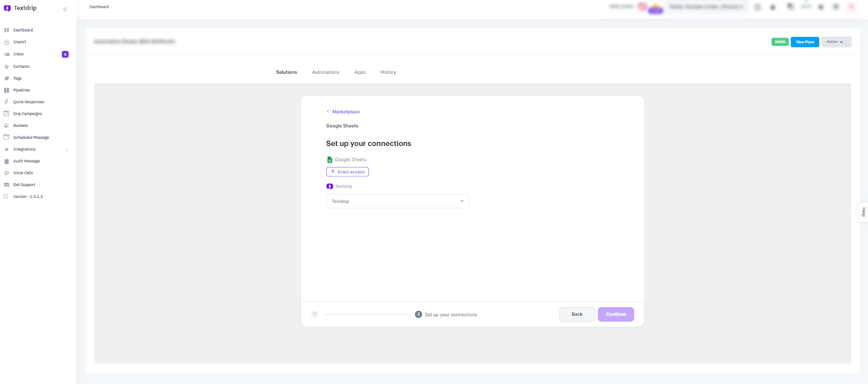868x384 pixels.
Task: Click the Grant access button for Google Sheets
Action: (x=347, y=172)
